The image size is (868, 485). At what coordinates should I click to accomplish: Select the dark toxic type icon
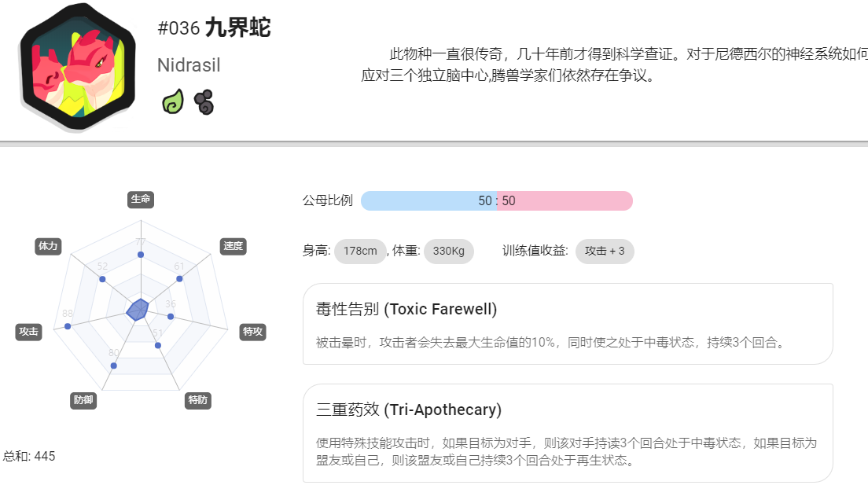pyautogui.click(x=204, y=102)
